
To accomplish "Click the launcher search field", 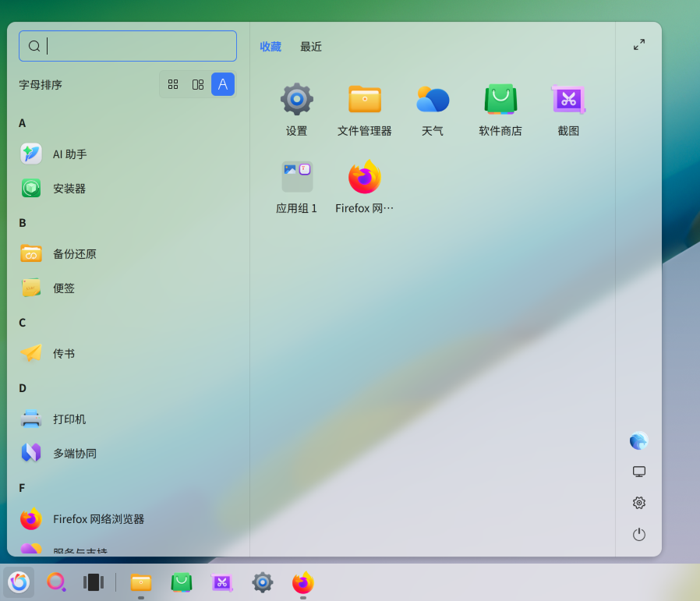I will [x=128, y=46].
